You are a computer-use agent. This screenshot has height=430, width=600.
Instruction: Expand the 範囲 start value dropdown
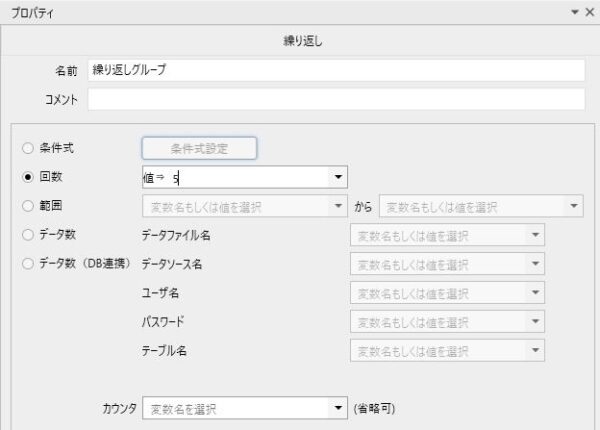[x=338, y=207]
